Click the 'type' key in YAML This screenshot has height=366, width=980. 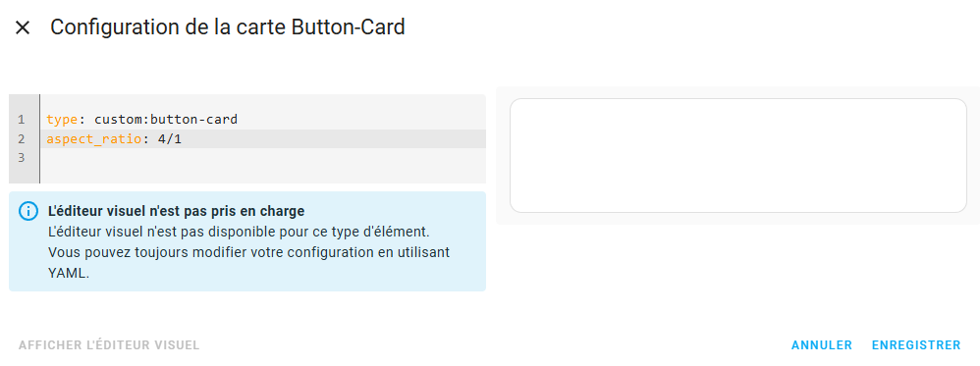(x=59, y=120)
